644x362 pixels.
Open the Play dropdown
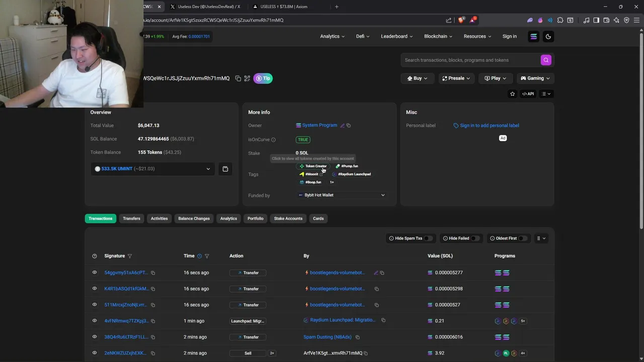[496, 78]
